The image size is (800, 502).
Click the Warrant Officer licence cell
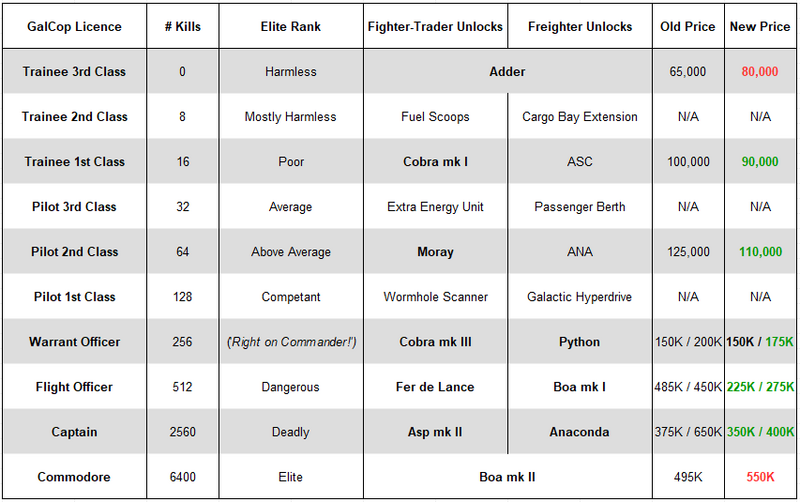pos(75,342)
